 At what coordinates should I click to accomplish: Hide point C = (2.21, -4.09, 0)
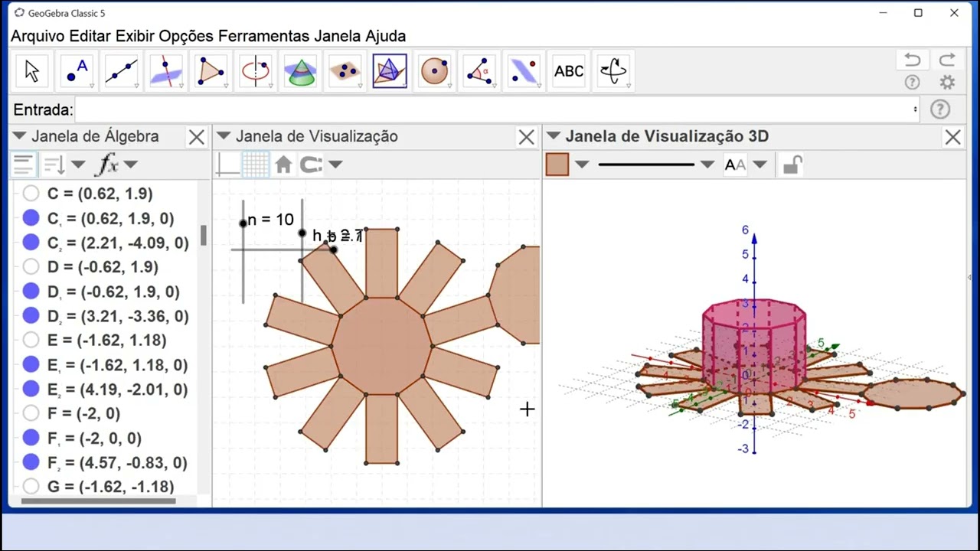pos(31,243)
